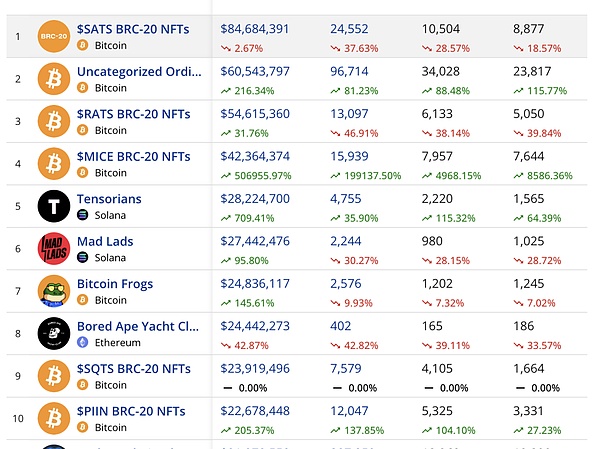Open the Bitcoin Frogs collection link
This screenshot has height=449, width=600.
pyautogui.click(x=115, y=284)
